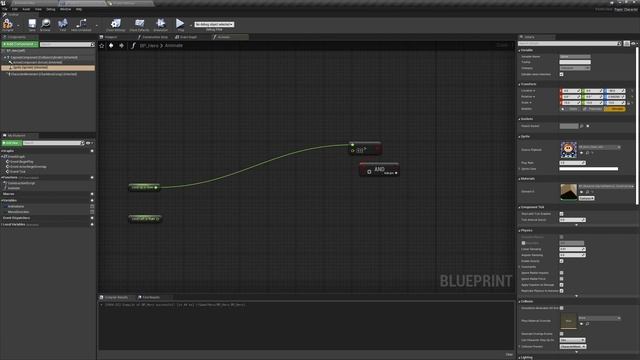Click the green Add New button

point(11,143)
